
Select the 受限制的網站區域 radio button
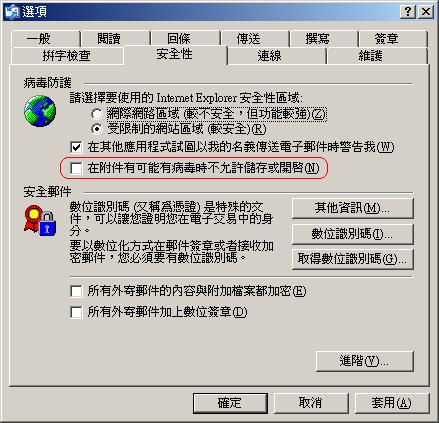[x=97, y=129]
